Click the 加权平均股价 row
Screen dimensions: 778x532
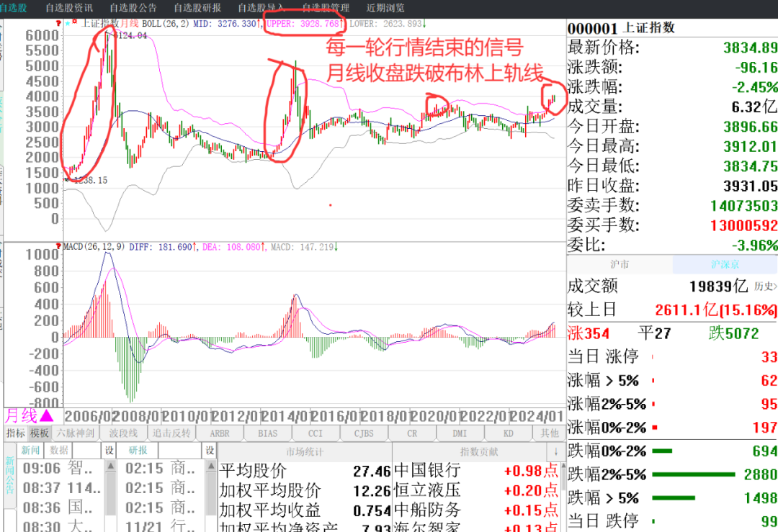point(305,490)
